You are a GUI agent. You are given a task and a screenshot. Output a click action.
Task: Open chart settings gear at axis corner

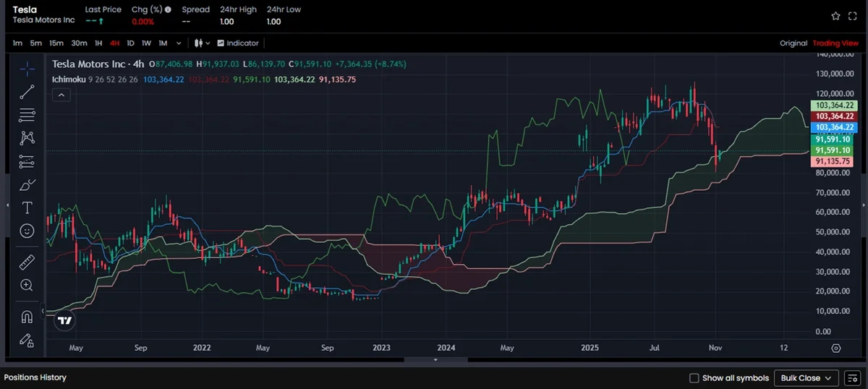click(836, 348)
